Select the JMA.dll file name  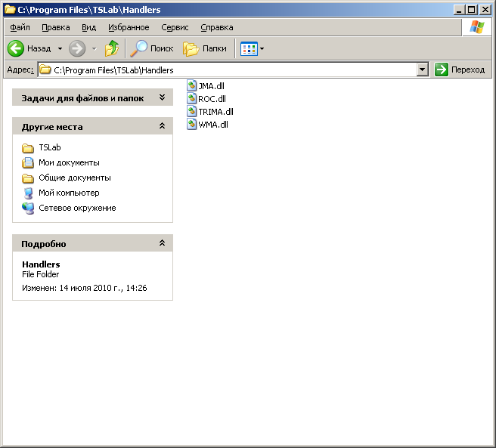click(211, 86)
